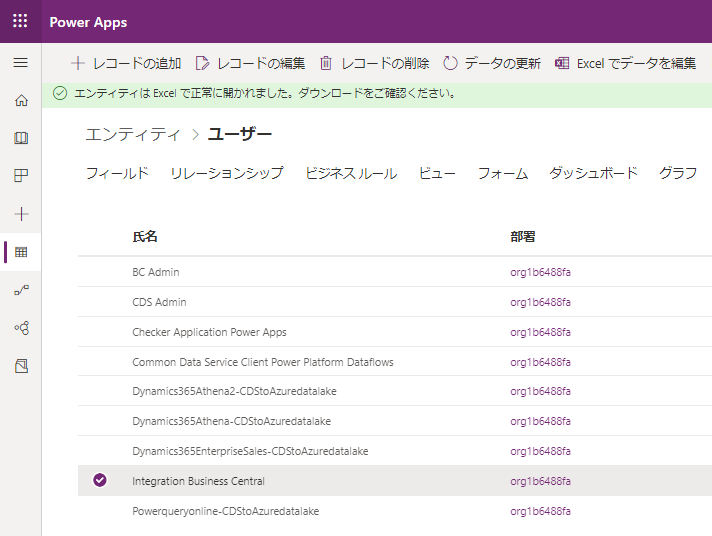
Task: Open the ダッシュボード tab
Action: [593, 173]
